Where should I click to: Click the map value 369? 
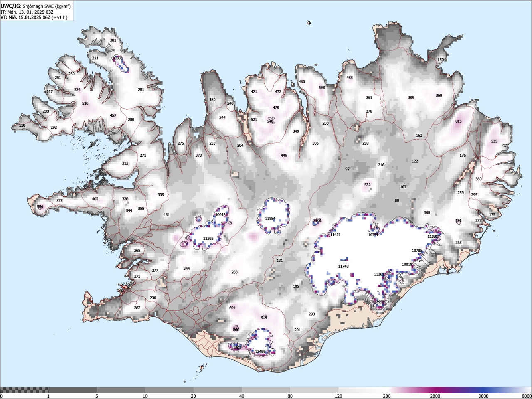[439, 96]
